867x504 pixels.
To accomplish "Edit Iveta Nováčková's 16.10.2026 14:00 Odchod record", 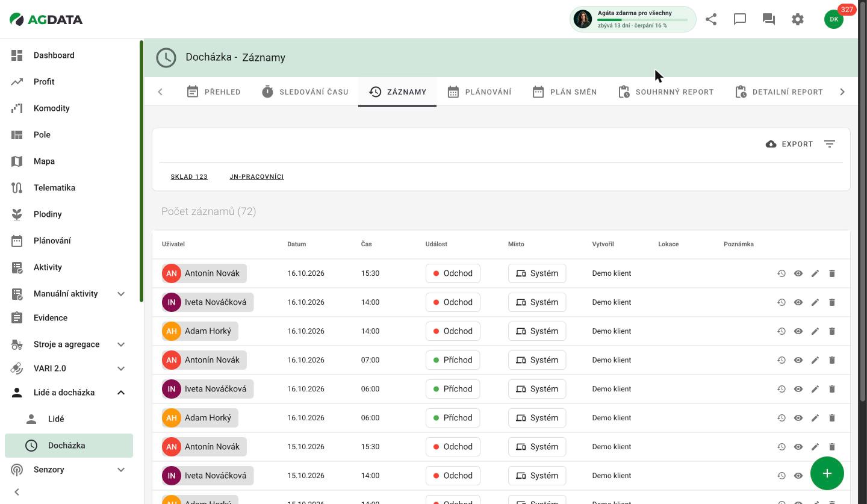I will (x=815, y=302).
